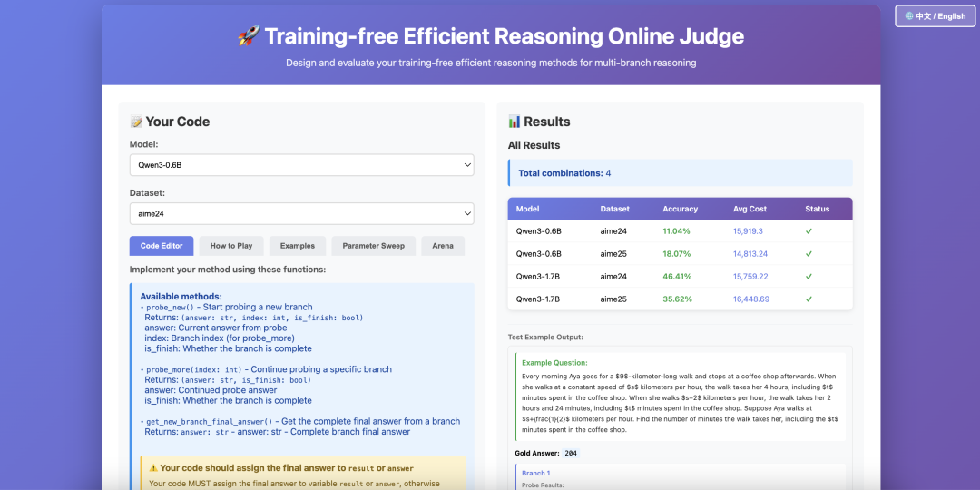The height and width of the screenshot is (490, 980).
Task: Open the Model dropdown showing Qwen3-0.6B
Action: (302, 165)
